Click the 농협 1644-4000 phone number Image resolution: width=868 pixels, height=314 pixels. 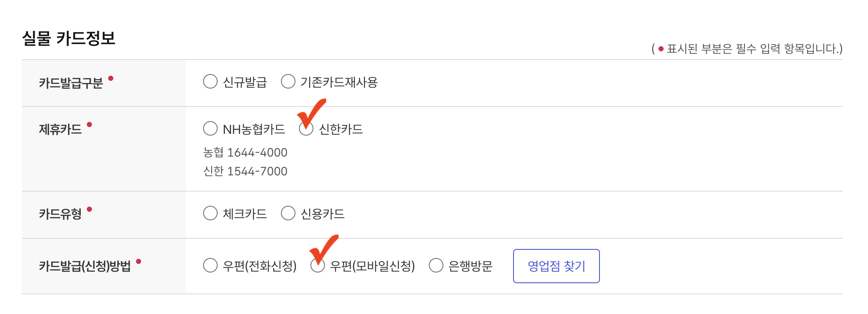[x=245, y=152]
